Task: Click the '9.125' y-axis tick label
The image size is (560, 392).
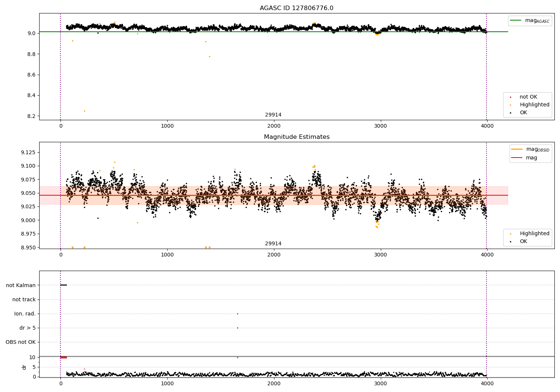Action: click(28, 152)
